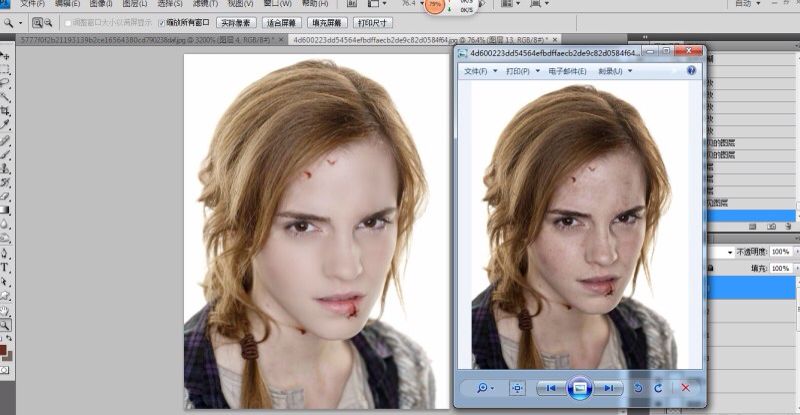Select the History Brush tool
The image size is (800, 415).
[5, 182]
